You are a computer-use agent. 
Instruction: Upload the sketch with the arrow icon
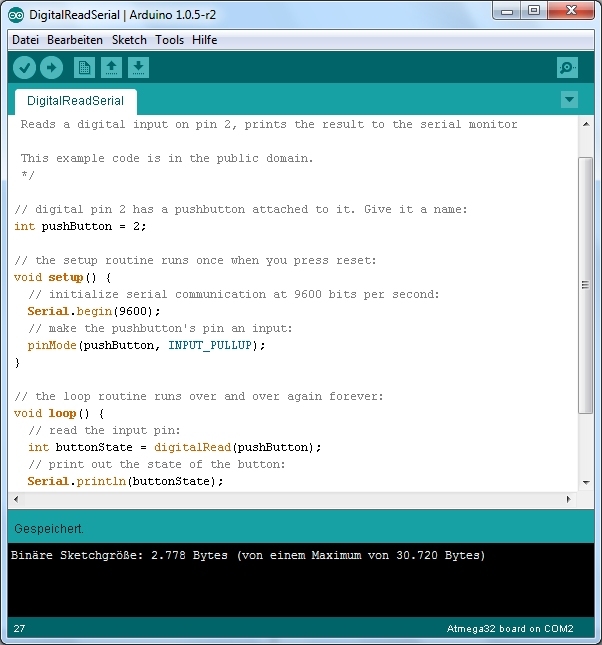[x=51, y=68]
